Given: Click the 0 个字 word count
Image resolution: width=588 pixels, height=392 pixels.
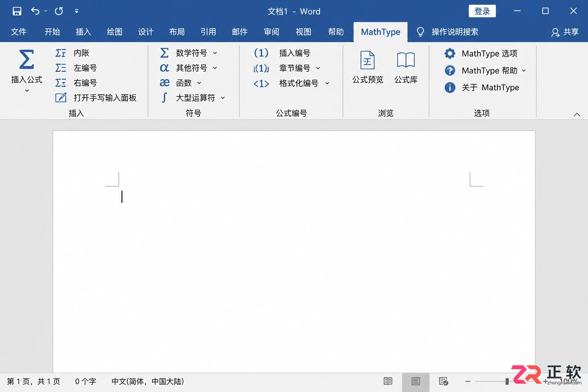Looking at the screenshot, I should click(x=86, y=381).
